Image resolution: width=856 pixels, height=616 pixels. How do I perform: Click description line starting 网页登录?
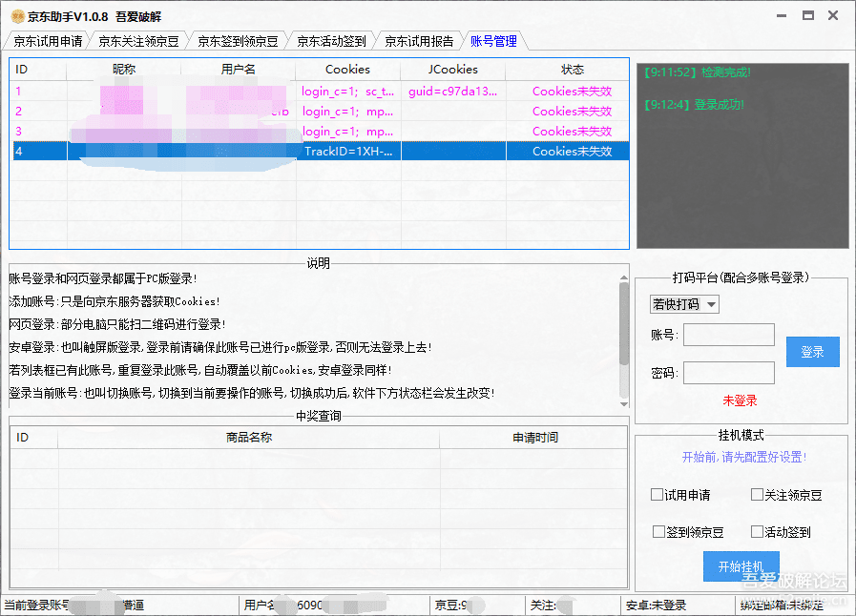point(117,324)
